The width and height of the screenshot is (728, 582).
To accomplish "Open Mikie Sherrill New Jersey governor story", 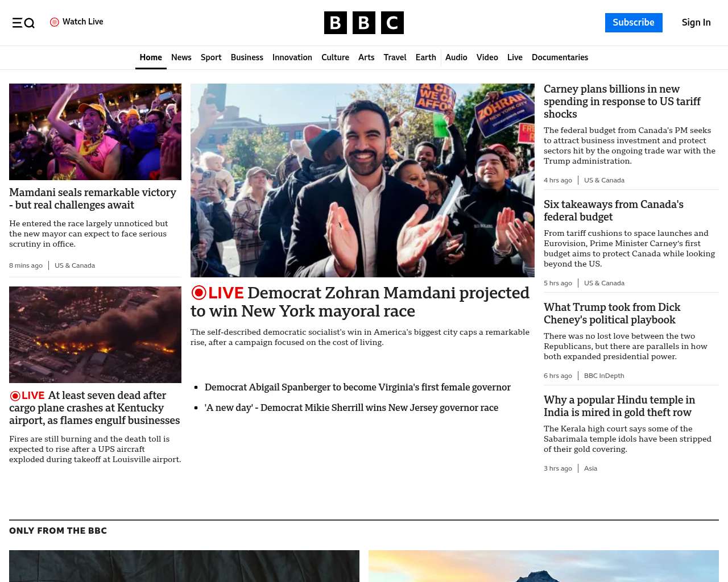I will point(351,408).
